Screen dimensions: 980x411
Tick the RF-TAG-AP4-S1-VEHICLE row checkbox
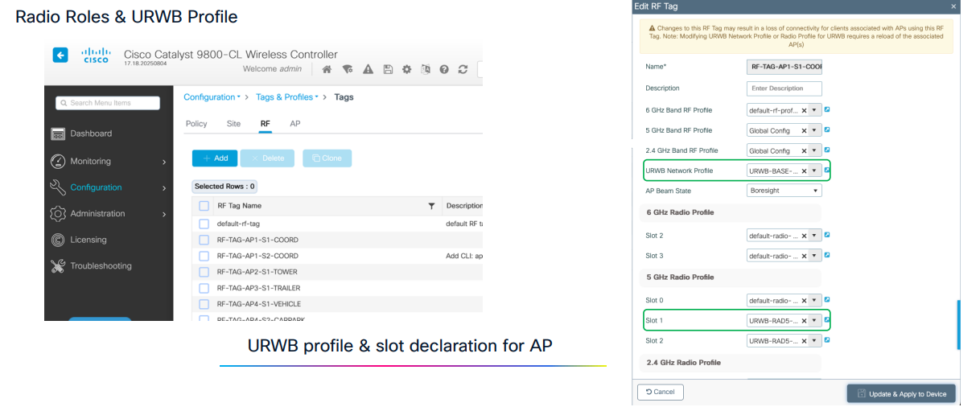[x=204, y=303]
